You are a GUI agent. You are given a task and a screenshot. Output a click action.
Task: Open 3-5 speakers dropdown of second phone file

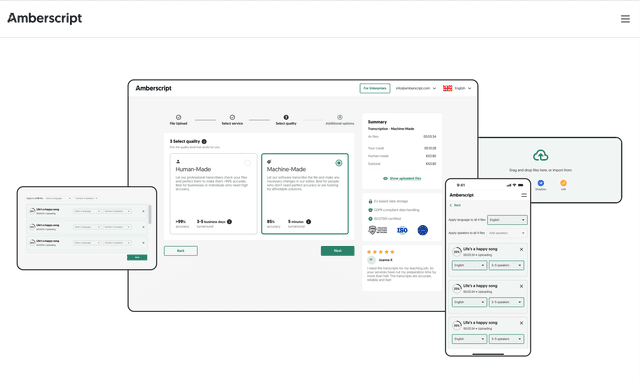[x=507, y=302]
